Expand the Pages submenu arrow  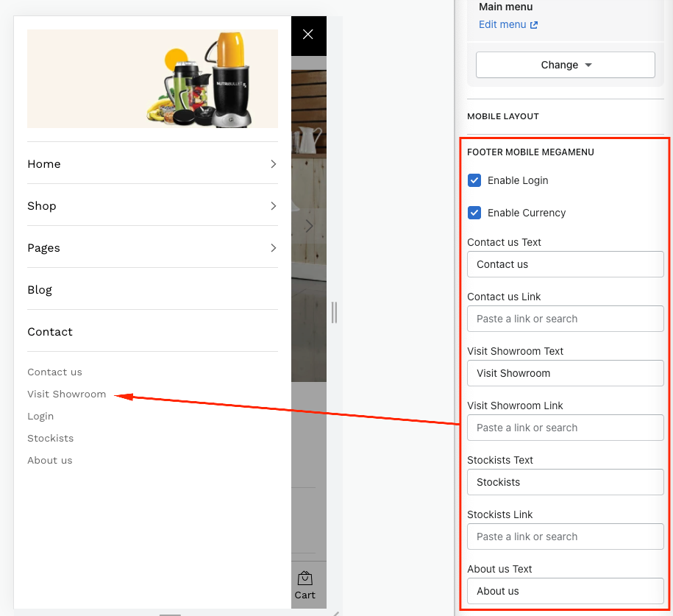pos(273,248)
